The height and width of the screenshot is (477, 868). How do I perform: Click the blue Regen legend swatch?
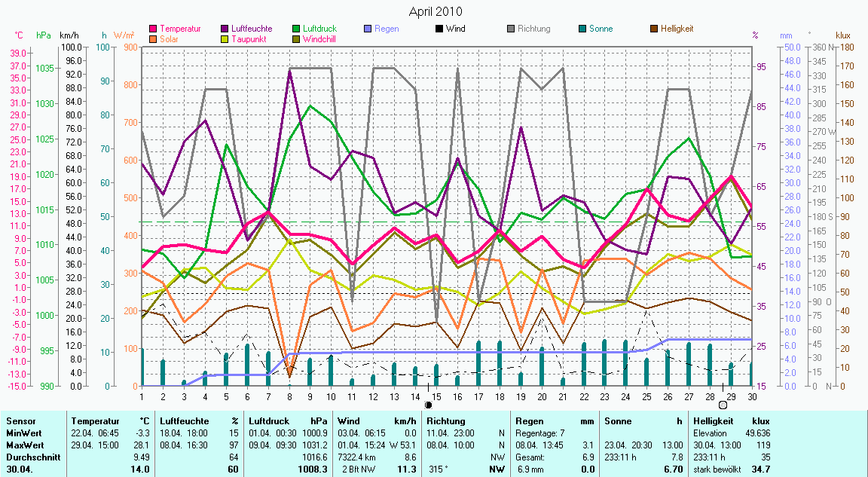pyautogui.click(x=368, y=29)
